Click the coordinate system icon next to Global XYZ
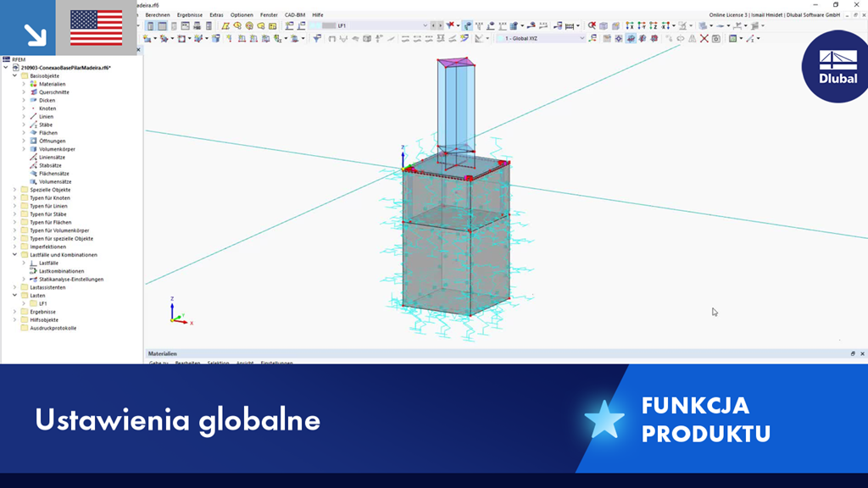The image size is (868, 488). pos(593,38)
